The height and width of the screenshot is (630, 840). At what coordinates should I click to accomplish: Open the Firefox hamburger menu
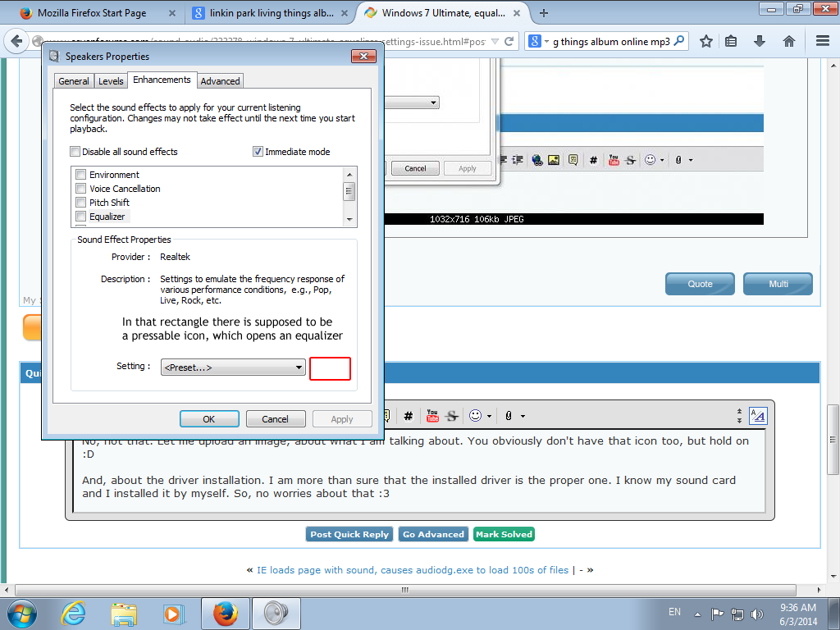[x=823, y=41]
